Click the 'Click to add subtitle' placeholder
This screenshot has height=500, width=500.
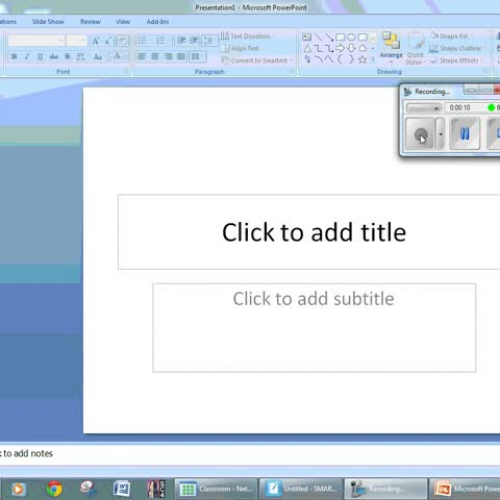coord(314,328)
